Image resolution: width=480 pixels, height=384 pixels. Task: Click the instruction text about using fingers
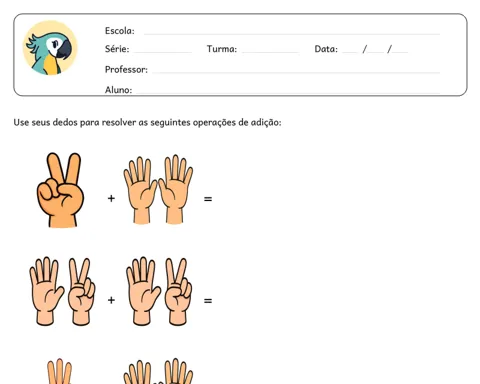tap(147, 122)
